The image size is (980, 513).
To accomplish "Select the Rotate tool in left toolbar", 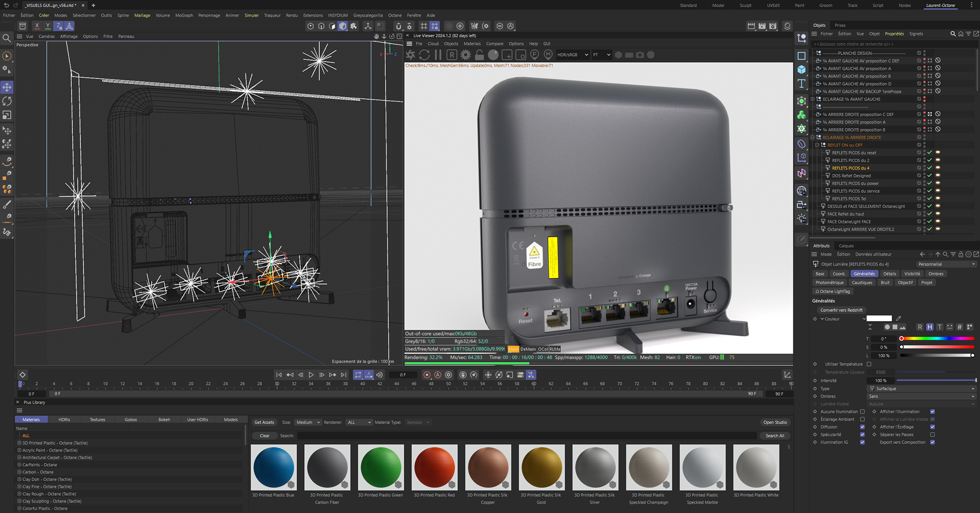I will 7,101.
